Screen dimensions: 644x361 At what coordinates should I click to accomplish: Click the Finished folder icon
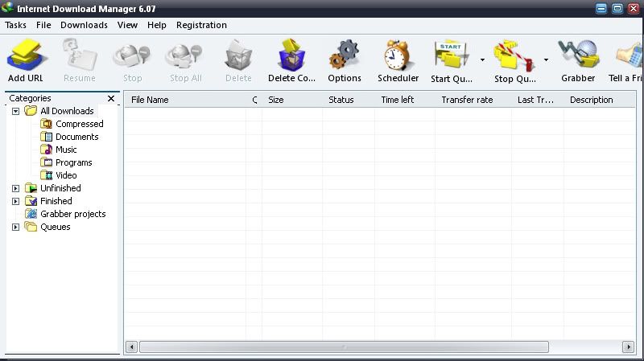[x=31, y=201]
